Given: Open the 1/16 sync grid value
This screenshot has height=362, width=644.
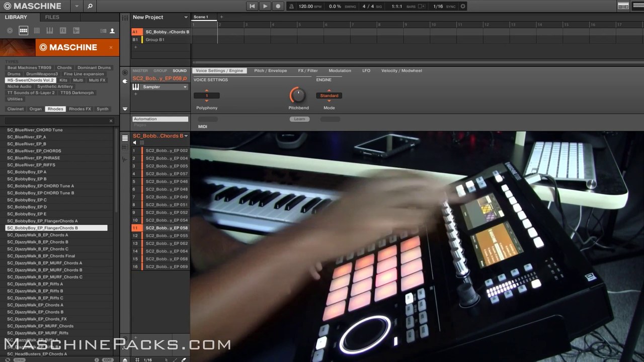Looking at the screenshot, I should coord(438,6).
